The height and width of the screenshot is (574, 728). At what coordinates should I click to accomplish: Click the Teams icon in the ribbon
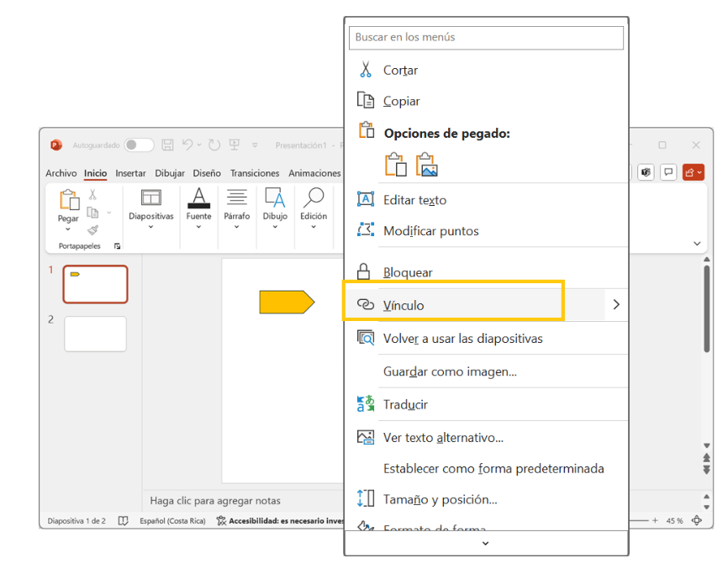click(x=646, y=172)
